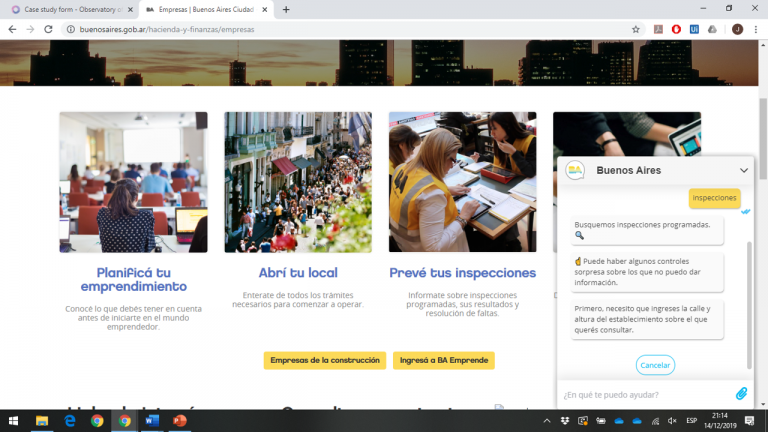Screen dimensions: 768x432
Task: Collapse the Buenos Aires chat window
Action: coord(741,170)
